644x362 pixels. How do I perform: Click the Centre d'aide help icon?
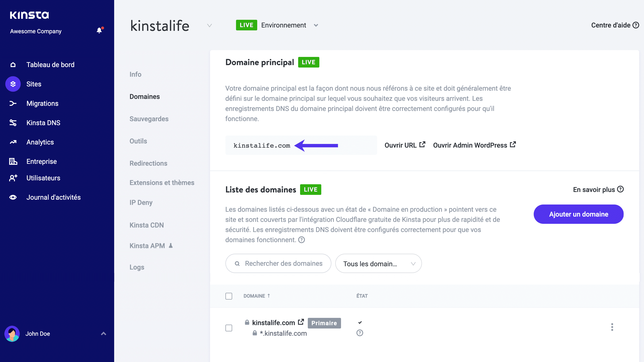[636, 25]
